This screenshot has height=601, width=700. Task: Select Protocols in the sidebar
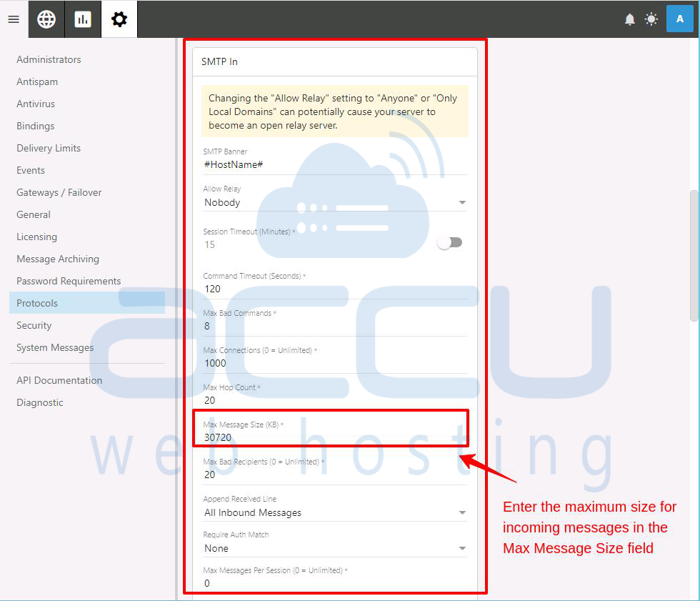[x=87, y=303]
